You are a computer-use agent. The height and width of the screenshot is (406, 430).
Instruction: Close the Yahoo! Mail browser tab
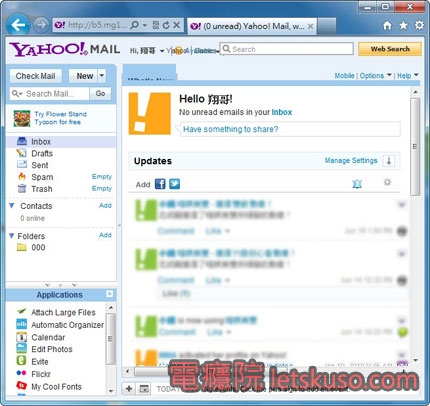coord(310,26)
